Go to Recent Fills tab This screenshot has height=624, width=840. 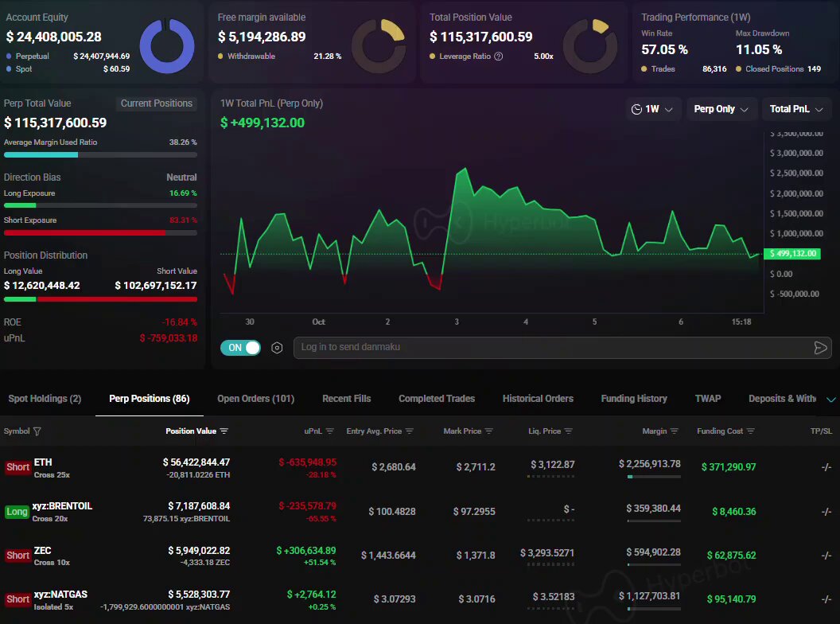point(347,399)
